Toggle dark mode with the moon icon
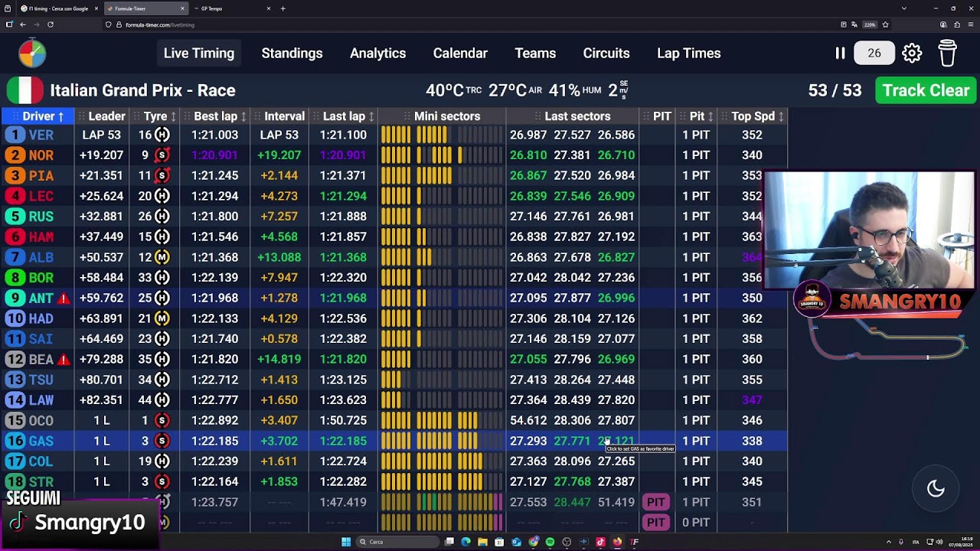The height and width of the screenshot is (551, 980). [x=936, y=489]
